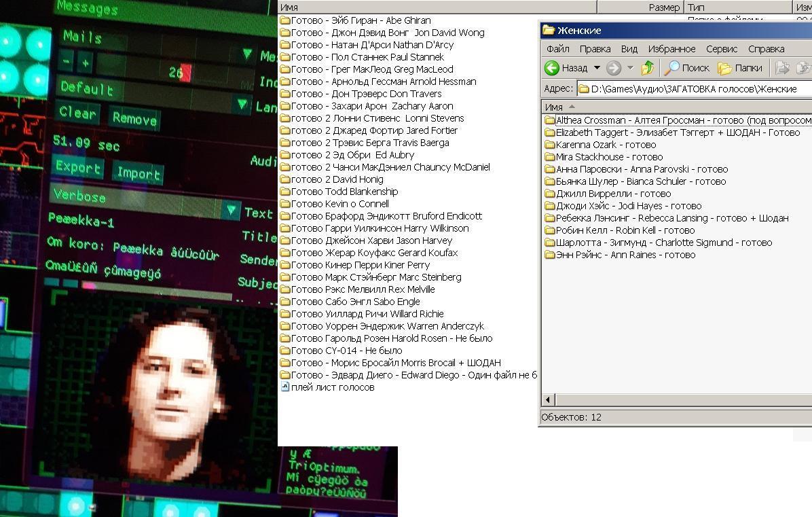
Task: Click the плей лист голосов file icon
Action: (285, 387)
